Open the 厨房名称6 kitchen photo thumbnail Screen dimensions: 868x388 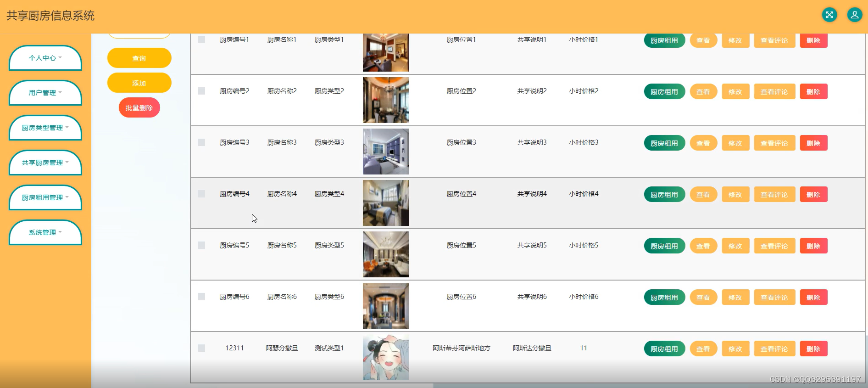386,306
